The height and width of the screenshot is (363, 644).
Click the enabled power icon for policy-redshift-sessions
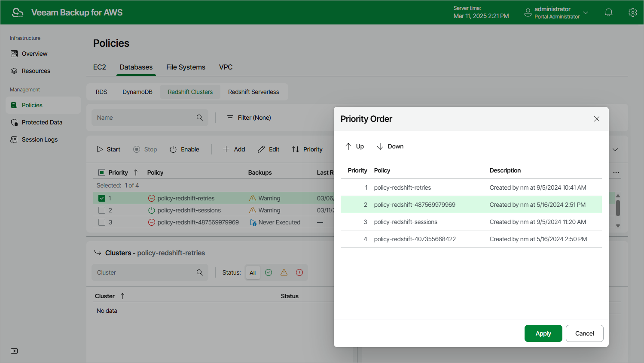coord(152,210)
